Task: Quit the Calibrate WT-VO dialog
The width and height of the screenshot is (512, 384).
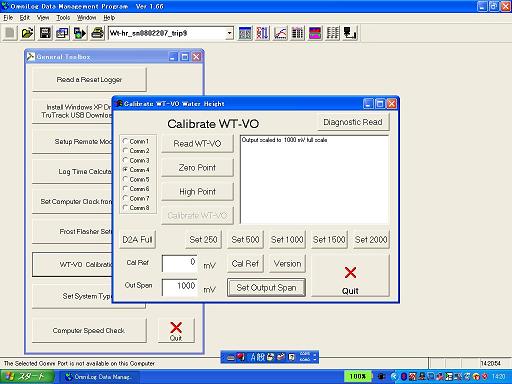Action: click(x=350, y=276)
